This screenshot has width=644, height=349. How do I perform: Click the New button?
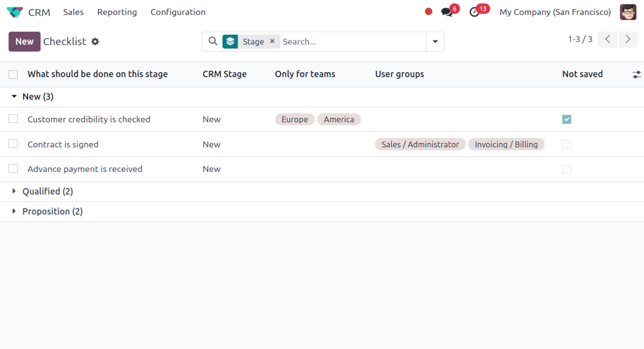25,42
